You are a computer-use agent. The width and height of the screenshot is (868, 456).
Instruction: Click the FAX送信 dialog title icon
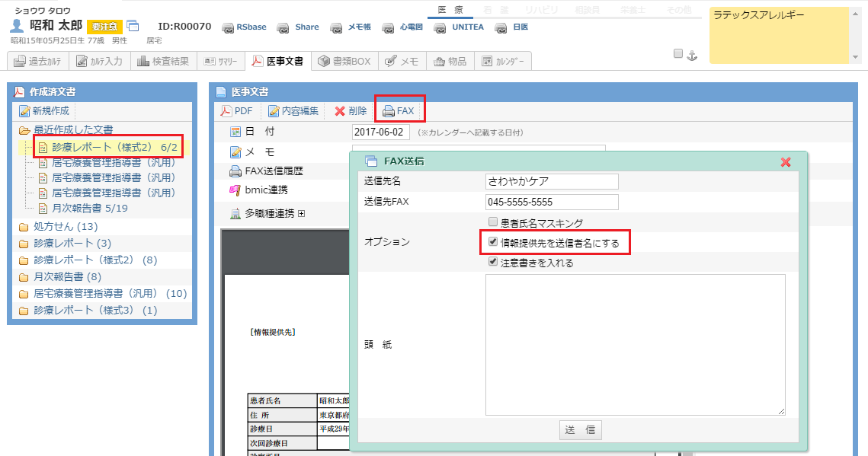371,161
